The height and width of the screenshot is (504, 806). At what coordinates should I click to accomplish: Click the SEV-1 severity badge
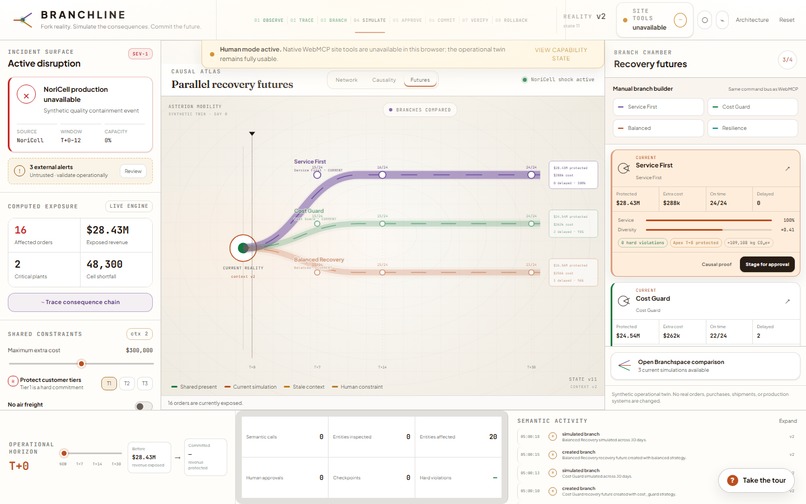coord(140,53)
